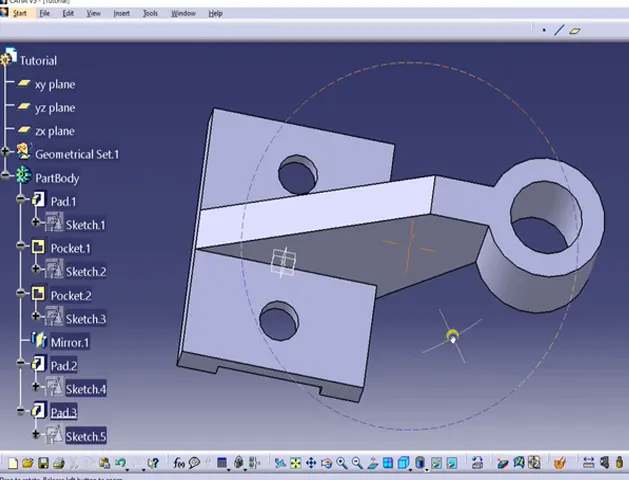Viewport: 629px width, 480px height.
Task: Click the Print icon in the toolbar
Action: [x=59, y=463]
